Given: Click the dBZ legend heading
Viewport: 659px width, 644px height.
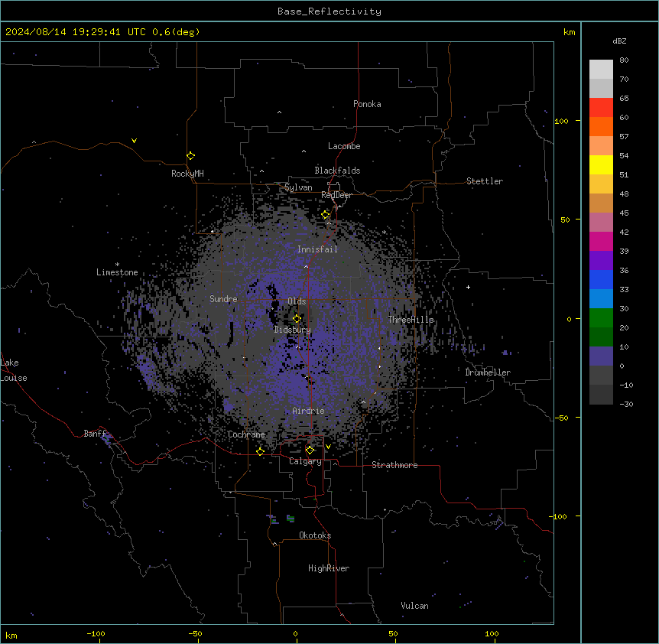Looking at the screenshot, I should (x=619, y=41).
